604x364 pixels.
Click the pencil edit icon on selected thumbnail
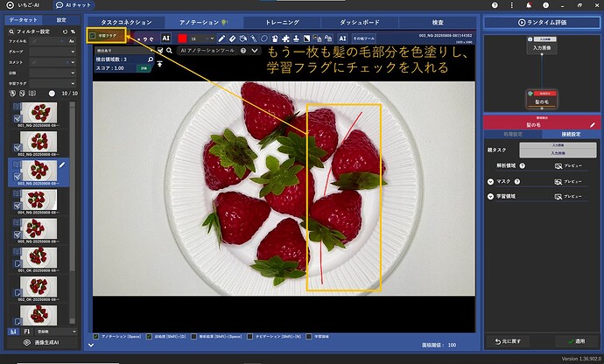pos(61,164)
